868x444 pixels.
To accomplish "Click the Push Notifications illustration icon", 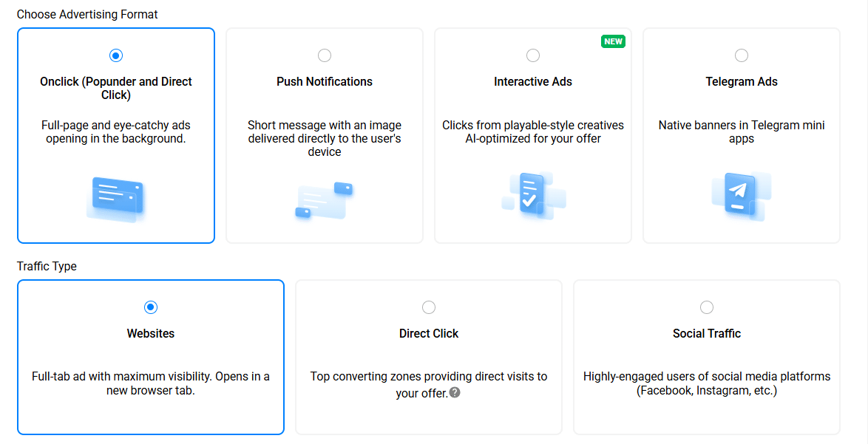I will [x=325, y=199].
